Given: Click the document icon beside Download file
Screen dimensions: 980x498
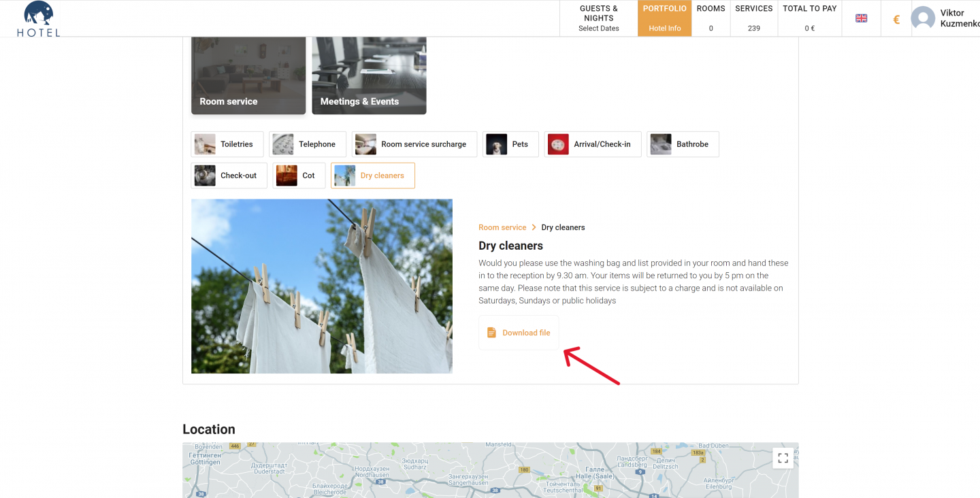Looking at the screenshot, I should tap(491, 333).
